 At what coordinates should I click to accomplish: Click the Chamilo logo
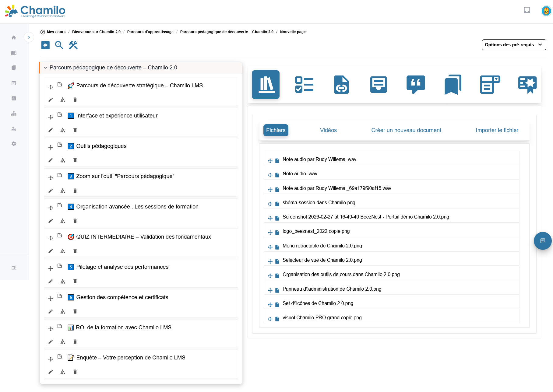point(35,11)
